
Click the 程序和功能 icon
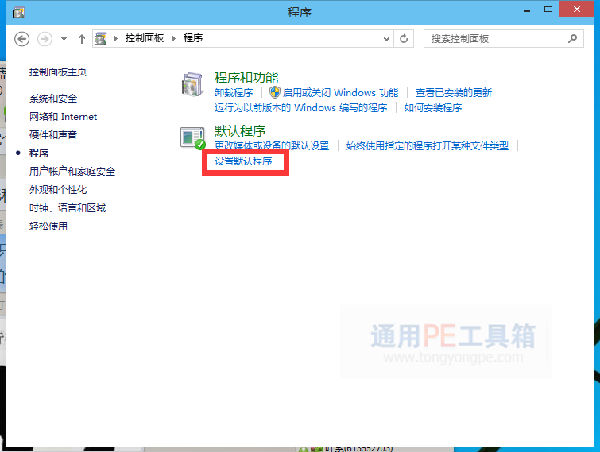[192, 85]
